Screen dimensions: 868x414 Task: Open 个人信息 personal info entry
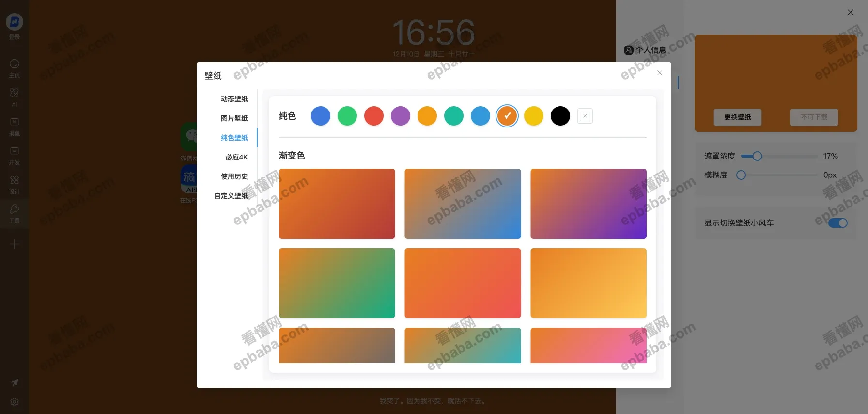pos(645,50)
